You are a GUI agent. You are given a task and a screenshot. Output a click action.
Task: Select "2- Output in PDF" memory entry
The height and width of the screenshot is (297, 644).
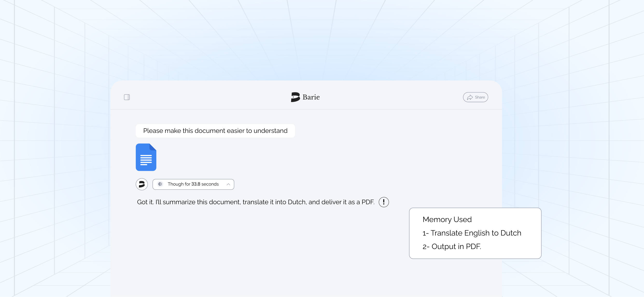click(452, 247)
